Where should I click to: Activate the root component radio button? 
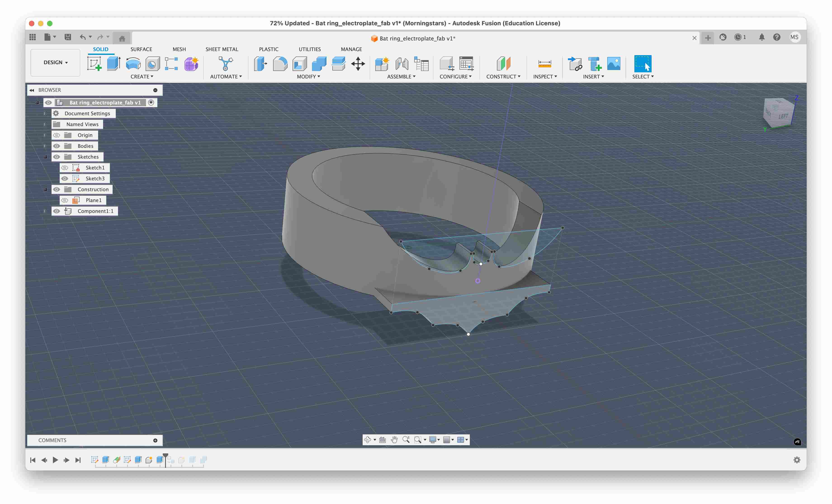pyautogui.click(x=151, y=102)
